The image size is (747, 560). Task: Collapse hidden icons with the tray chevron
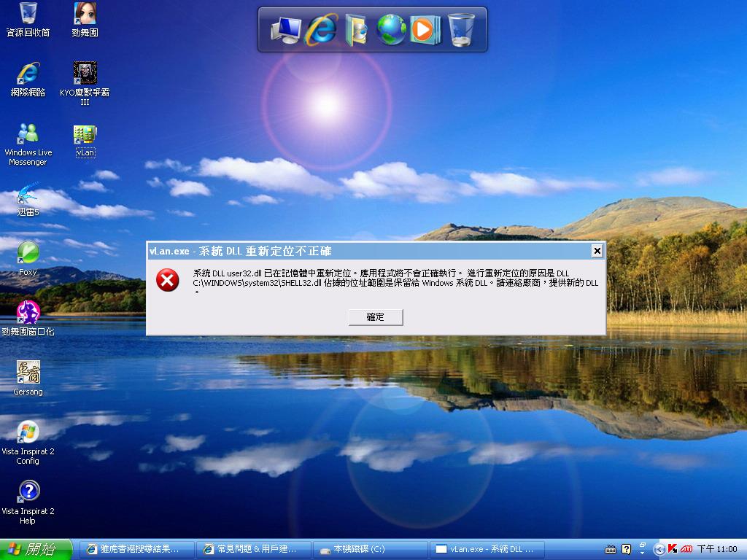click(x=660, y=550)
